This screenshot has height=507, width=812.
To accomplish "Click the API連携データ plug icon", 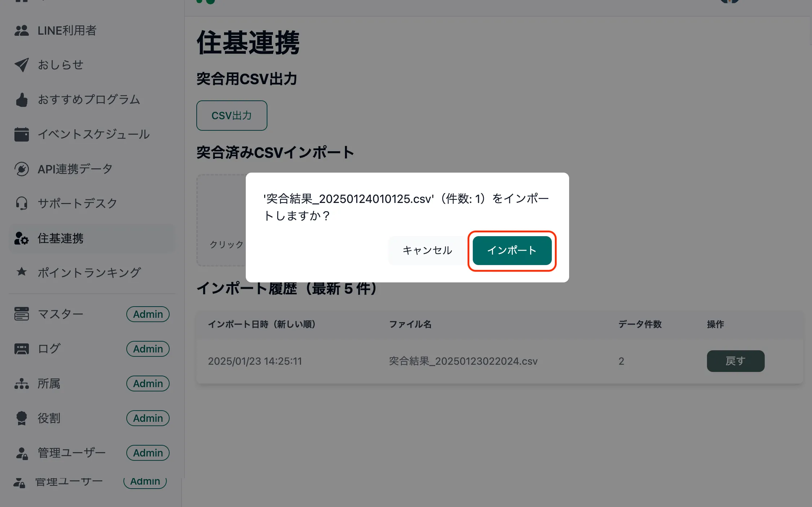I will click(21, 169).
